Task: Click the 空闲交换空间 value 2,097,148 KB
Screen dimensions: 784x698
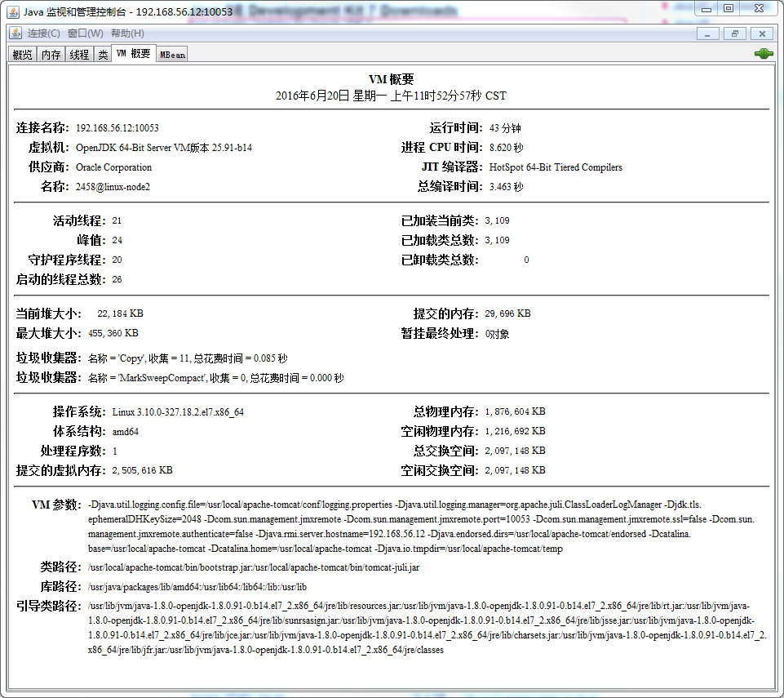Action: click(515, 470)
